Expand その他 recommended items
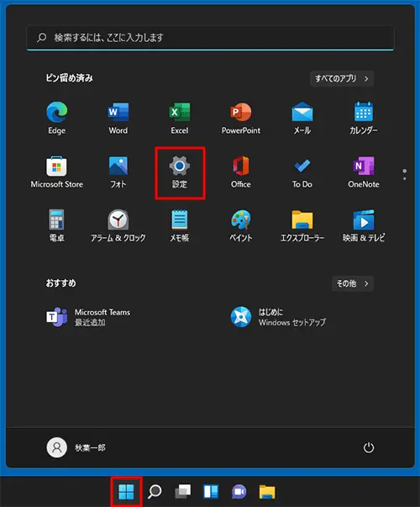Image resolution: width=420 pixels, height=507 pixels. (x=353, y=283)
